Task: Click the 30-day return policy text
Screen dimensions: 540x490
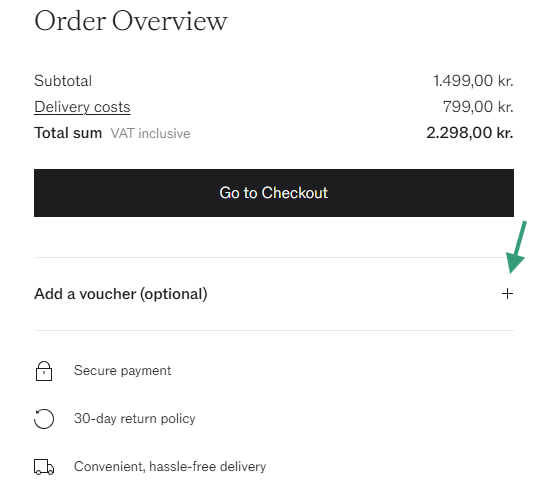Action: click(x=135, y=418)
